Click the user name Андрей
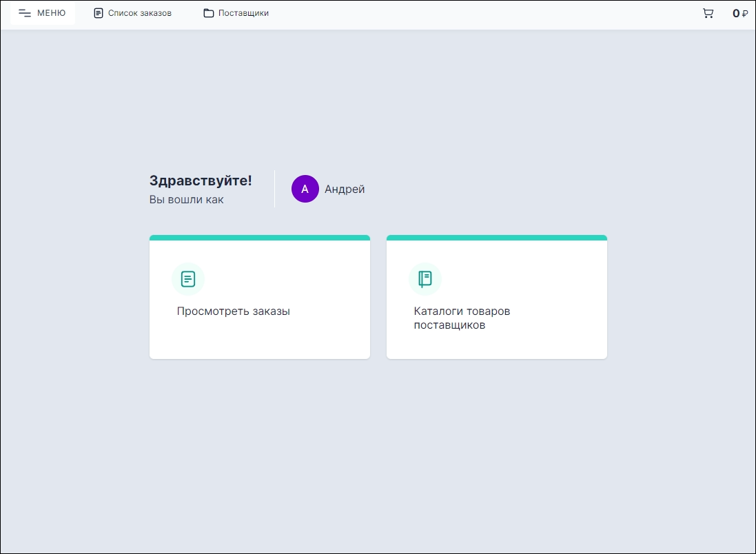This screenshot has width=756, height=554. point(344,189)
